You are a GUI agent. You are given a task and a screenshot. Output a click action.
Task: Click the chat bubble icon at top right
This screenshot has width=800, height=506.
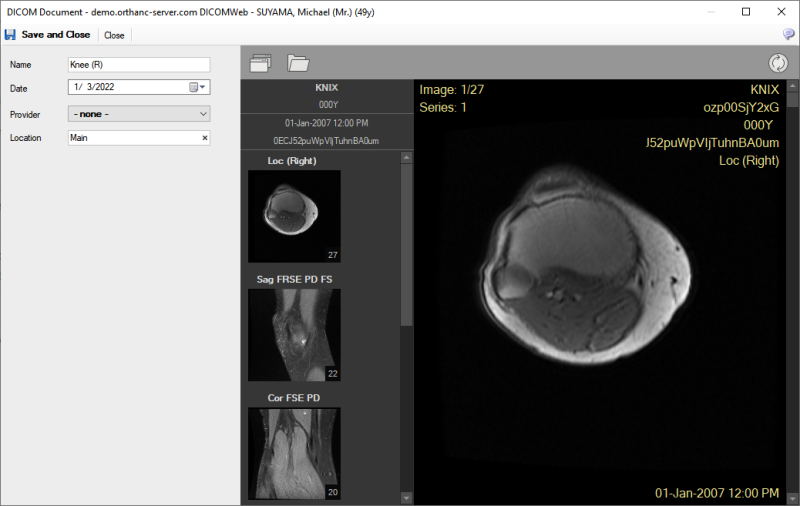(788, 35)
